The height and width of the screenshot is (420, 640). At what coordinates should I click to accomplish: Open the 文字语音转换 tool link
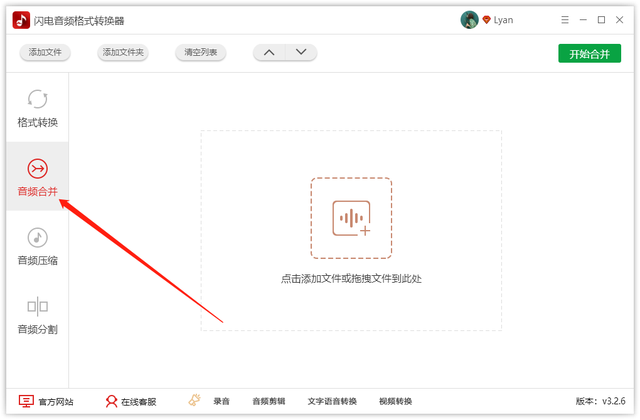point(332,402)
